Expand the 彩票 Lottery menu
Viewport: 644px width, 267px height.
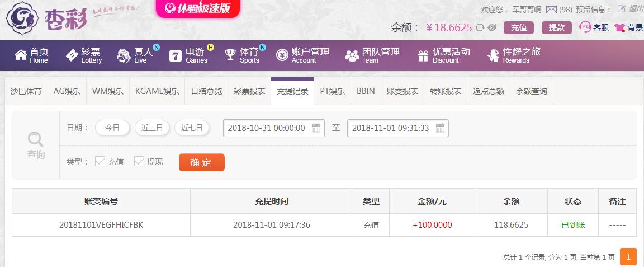click(x=84, y=55)
